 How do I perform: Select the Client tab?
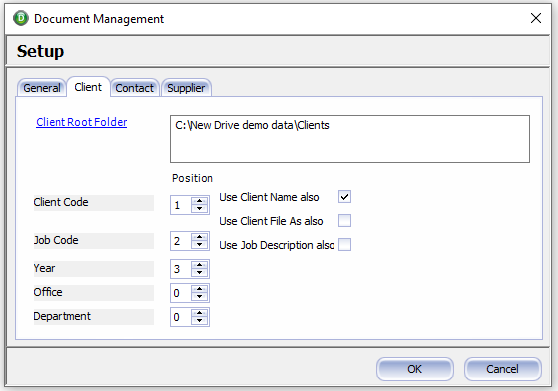pos(88,87)
